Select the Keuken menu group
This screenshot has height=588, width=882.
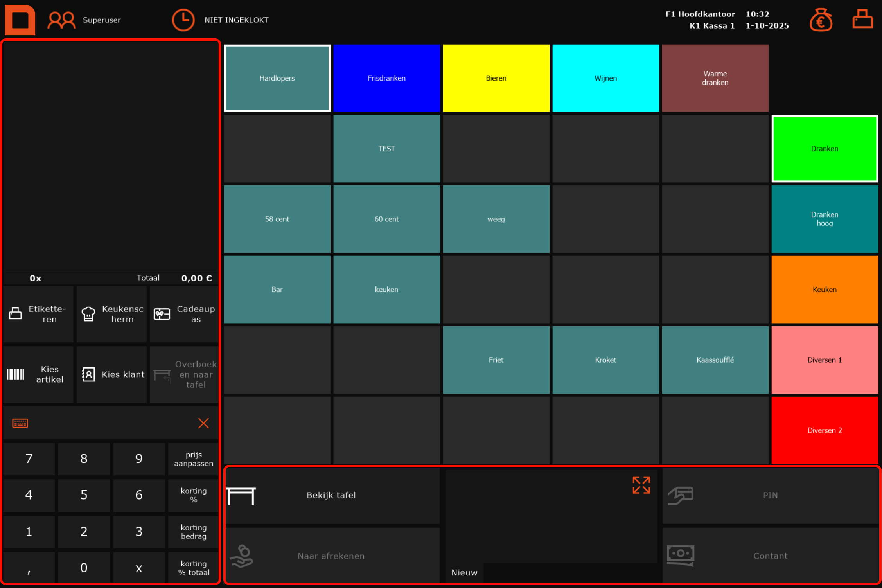point(825,290)
